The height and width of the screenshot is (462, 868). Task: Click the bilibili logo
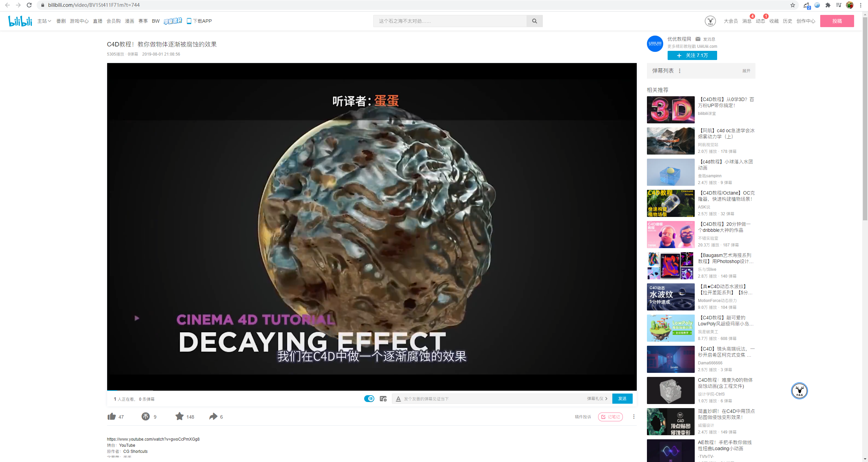click(x=20, y=21)
